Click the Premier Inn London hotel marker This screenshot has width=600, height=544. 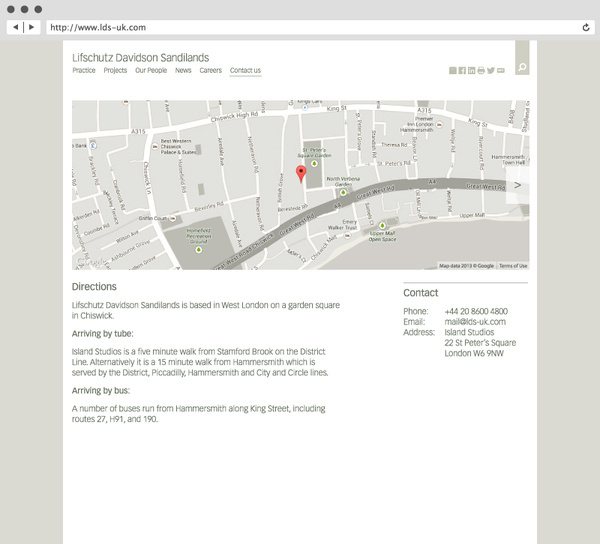(439, 124)
